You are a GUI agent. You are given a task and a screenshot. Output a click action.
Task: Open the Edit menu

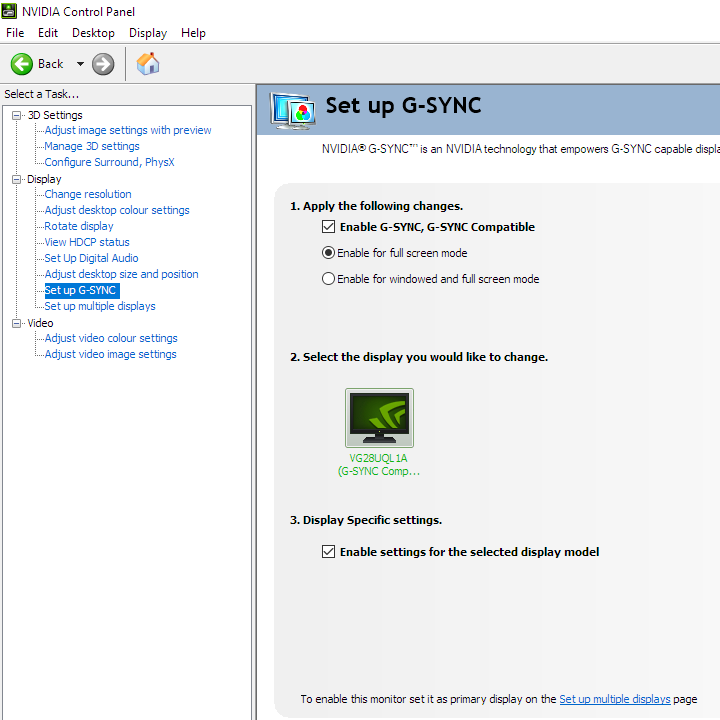[48, 33]
